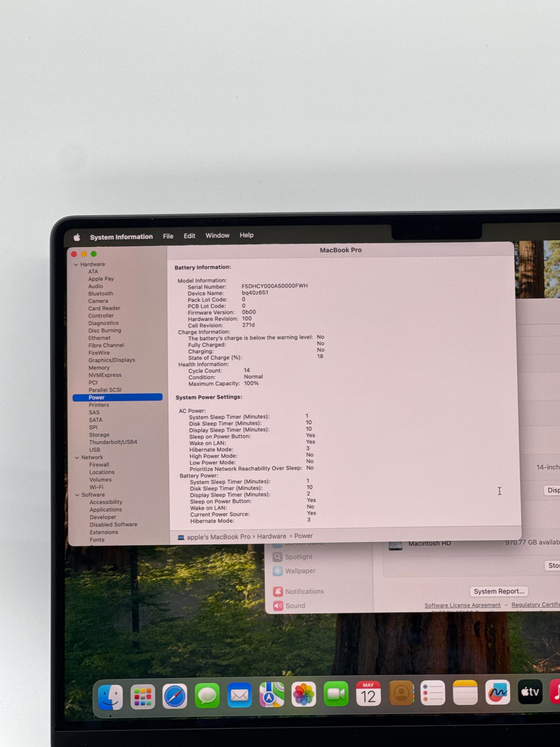This screenshot has width=560, height=747.
Task: Click Power in the bottom path bar
Action: (x=303, y=536)
